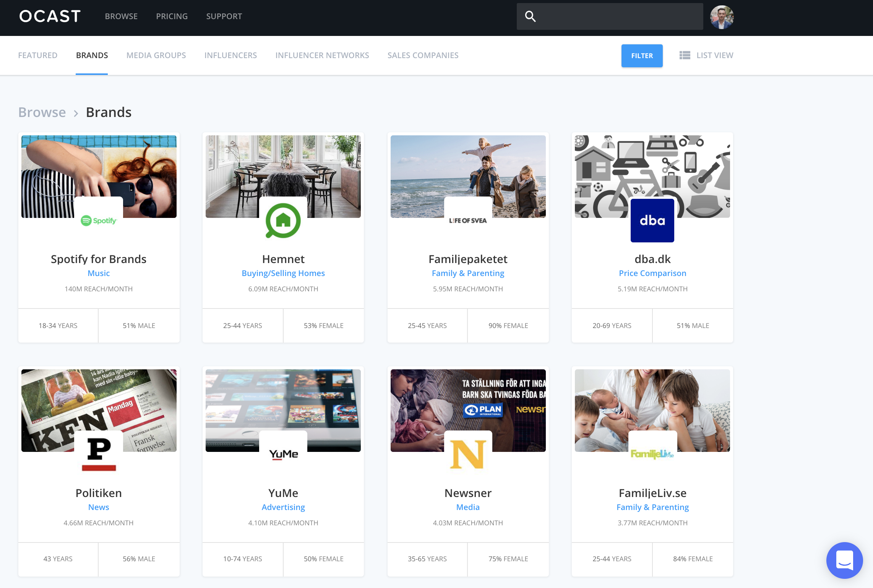Click the Buying/Selling Homes category link
This screenshot has height=588, width=873.
coord(283,273)
